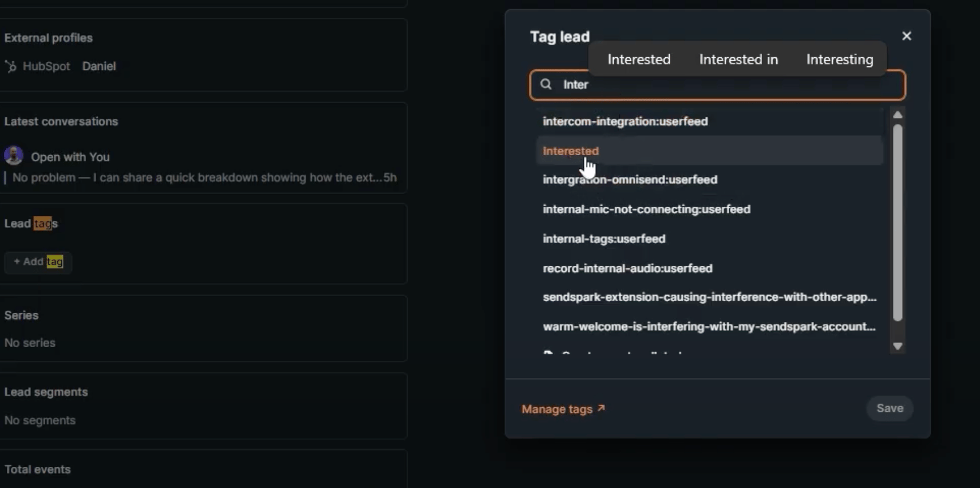Click the Total events section heading

pyautogui.click(x=37, y=470)
